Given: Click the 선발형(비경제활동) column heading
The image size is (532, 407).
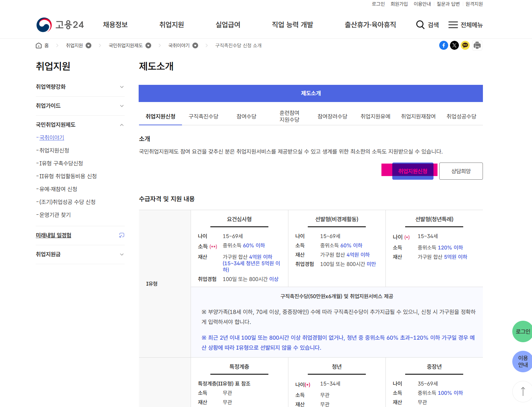Looking at the screenshot, I should pyautogui.click(x=337, y=219).
